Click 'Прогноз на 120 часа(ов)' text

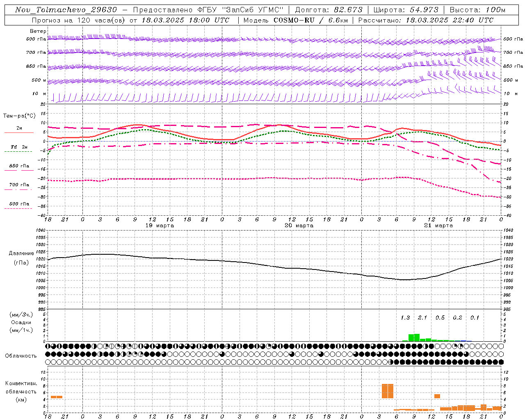[80, 20]
